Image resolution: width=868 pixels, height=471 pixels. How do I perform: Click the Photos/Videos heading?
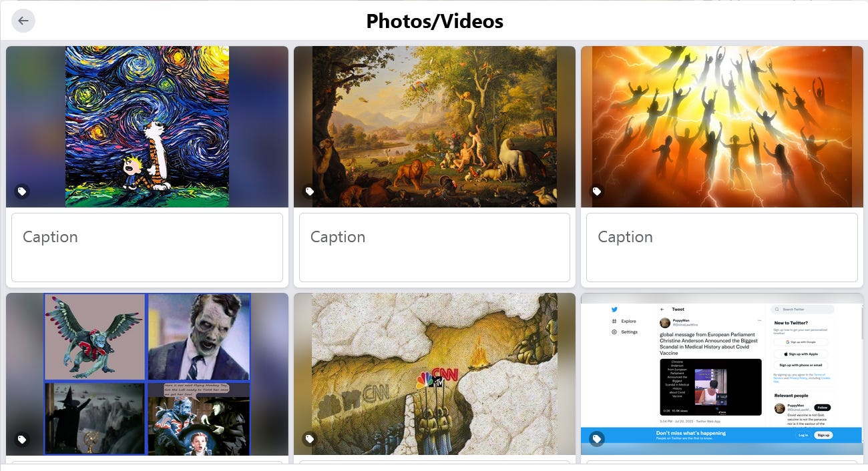435,21
